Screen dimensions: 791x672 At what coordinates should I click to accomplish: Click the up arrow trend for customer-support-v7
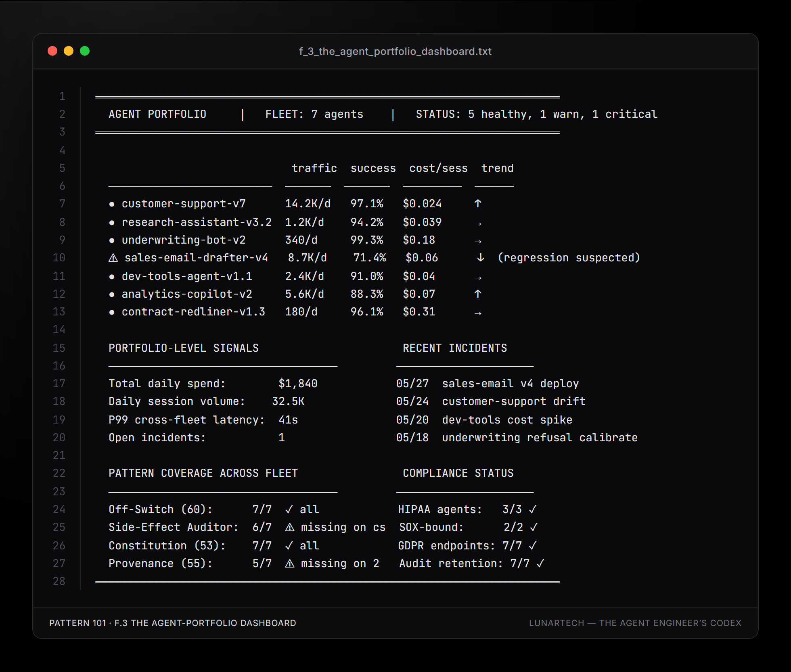tap(478, 204)
